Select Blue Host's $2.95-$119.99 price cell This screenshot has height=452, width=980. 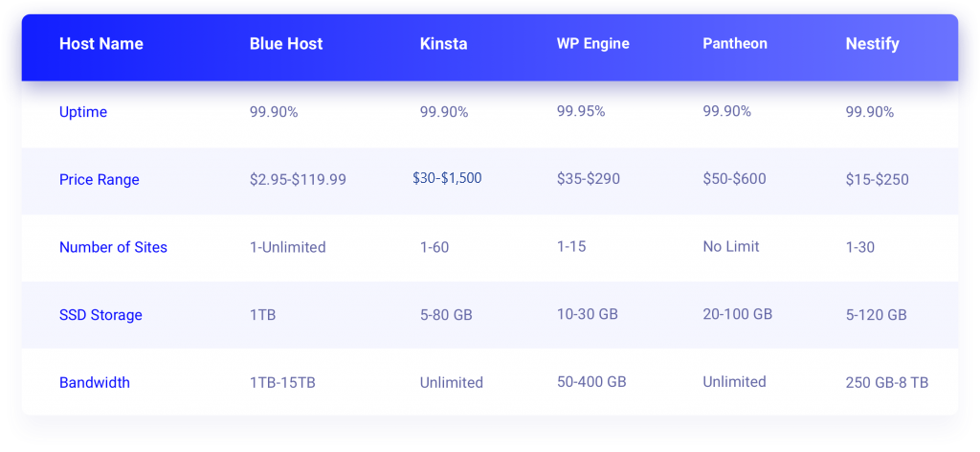[299, 180]
